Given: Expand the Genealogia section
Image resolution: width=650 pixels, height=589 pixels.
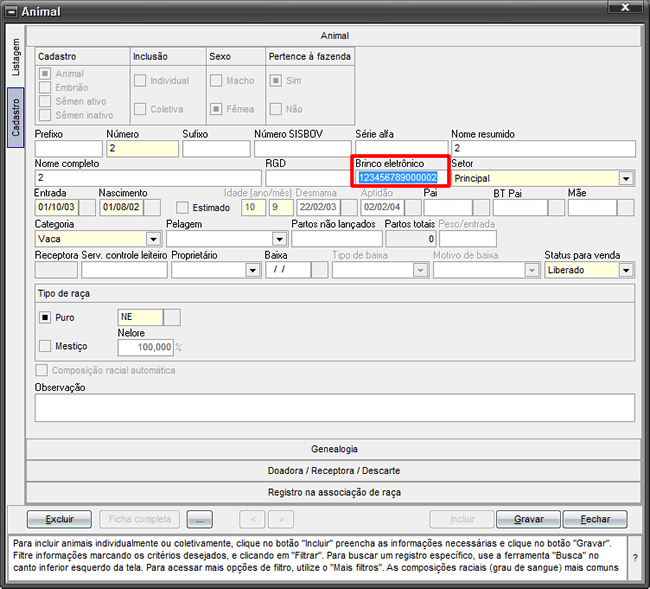Looking at the screenshot, I should [x=334, y=449].
